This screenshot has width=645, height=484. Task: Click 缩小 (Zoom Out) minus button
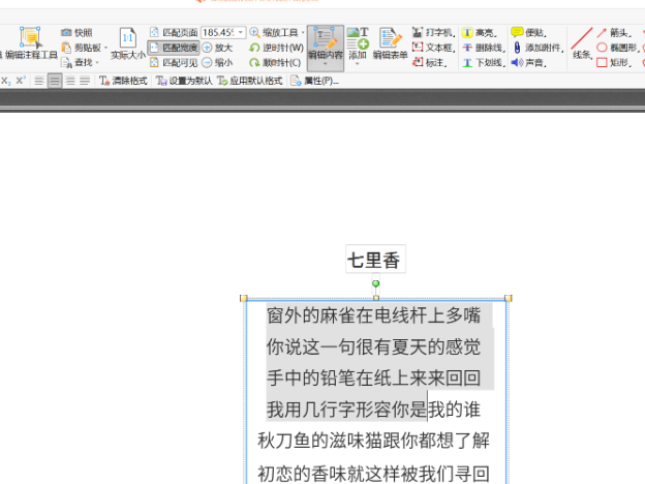coord(218,63)
